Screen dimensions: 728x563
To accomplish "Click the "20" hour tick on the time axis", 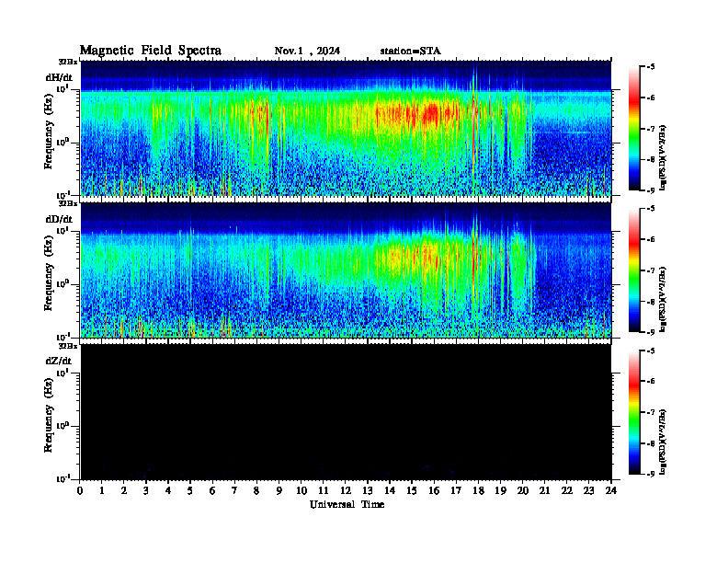I will pos(523,490).
